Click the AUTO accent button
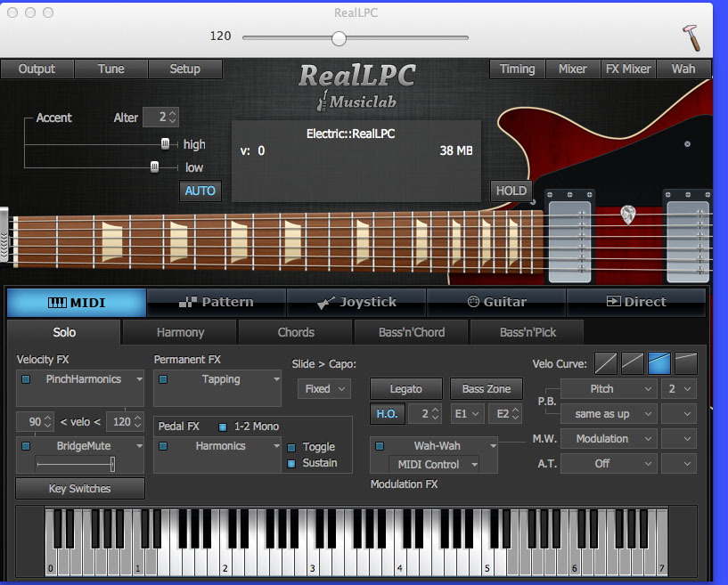Screen dimensions: 728x585 click(x=200, y=191)
